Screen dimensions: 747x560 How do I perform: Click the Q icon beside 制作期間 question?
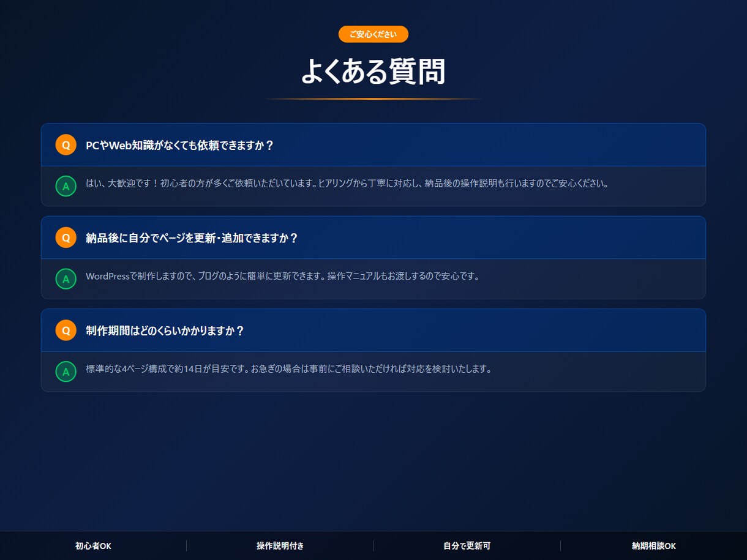click(66, 330)
